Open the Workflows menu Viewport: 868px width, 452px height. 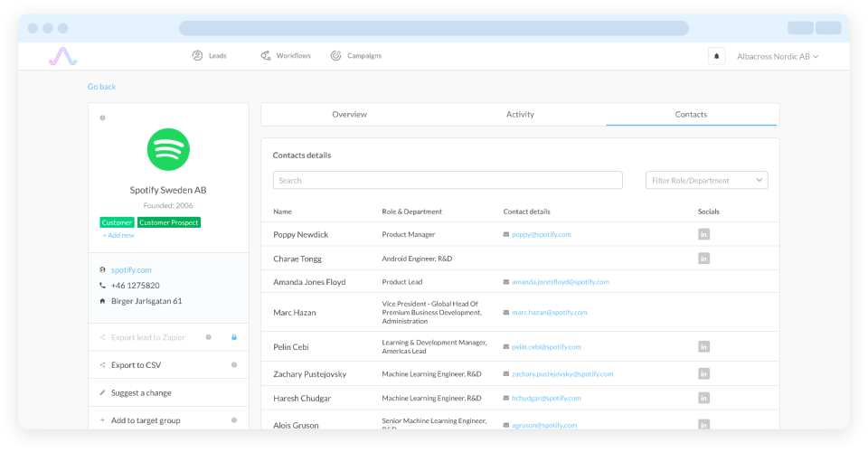click(x=286, y=55)
